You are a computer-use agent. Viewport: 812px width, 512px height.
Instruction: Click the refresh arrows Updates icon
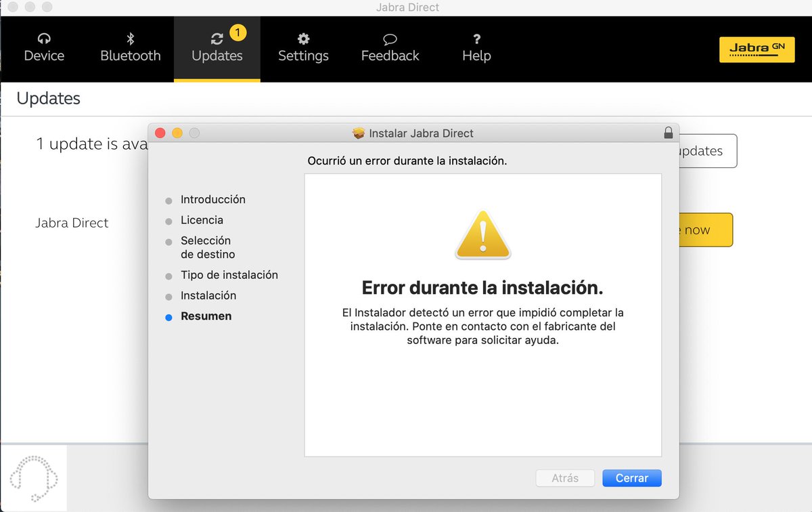click(x=217, y=39)
